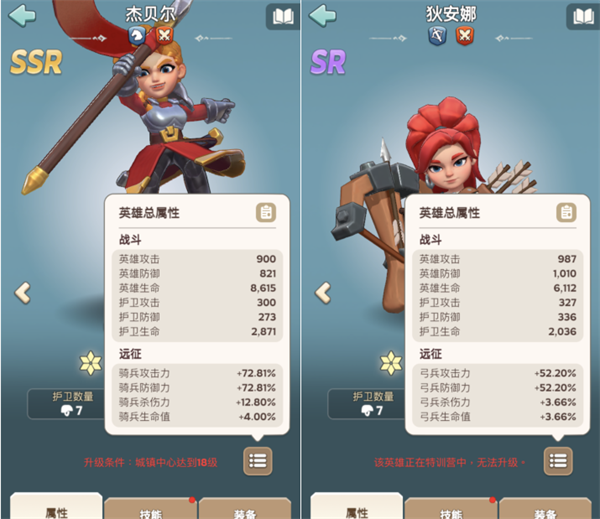Viewport: 600px width, 519px height.
Task: Tap the 护卫数量 7 box for 杰贝尔
Action: point(66,404)
